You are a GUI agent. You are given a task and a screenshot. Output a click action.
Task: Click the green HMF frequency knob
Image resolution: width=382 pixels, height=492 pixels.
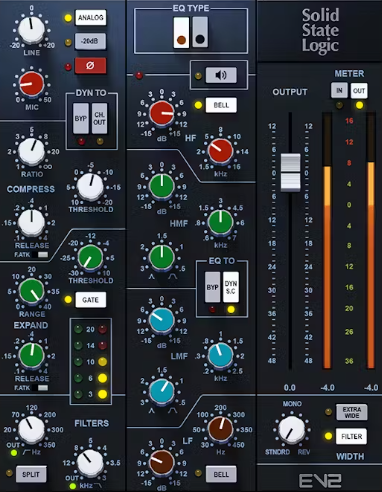[x=220, y=222]
